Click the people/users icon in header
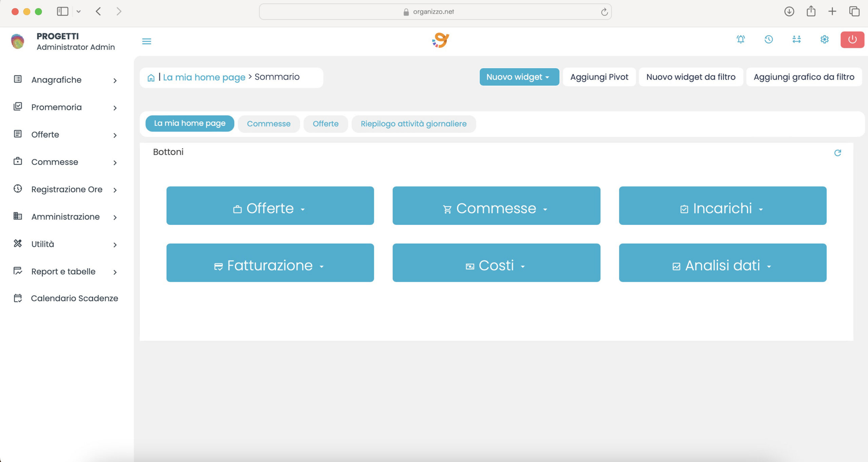 click(796, 39)
